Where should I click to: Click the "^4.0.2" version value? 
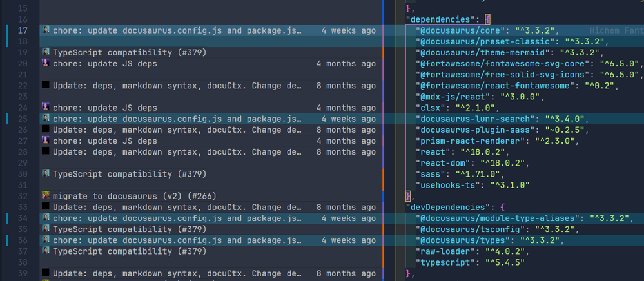pos(505,251)
